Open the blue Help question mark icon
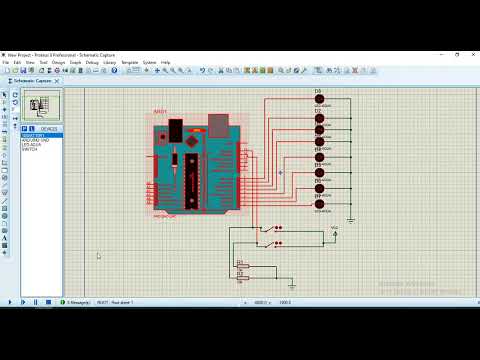 coord(114,70)
